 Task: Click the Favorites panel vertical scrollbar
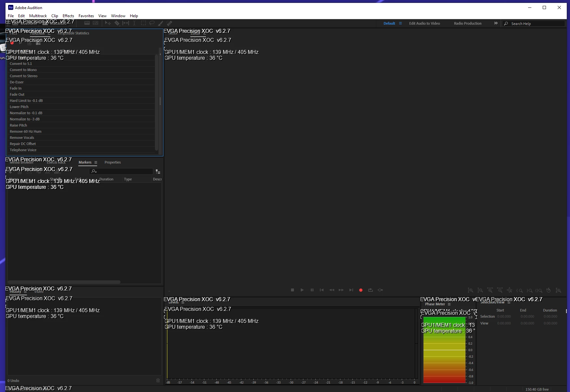click(x=157, y=102)
